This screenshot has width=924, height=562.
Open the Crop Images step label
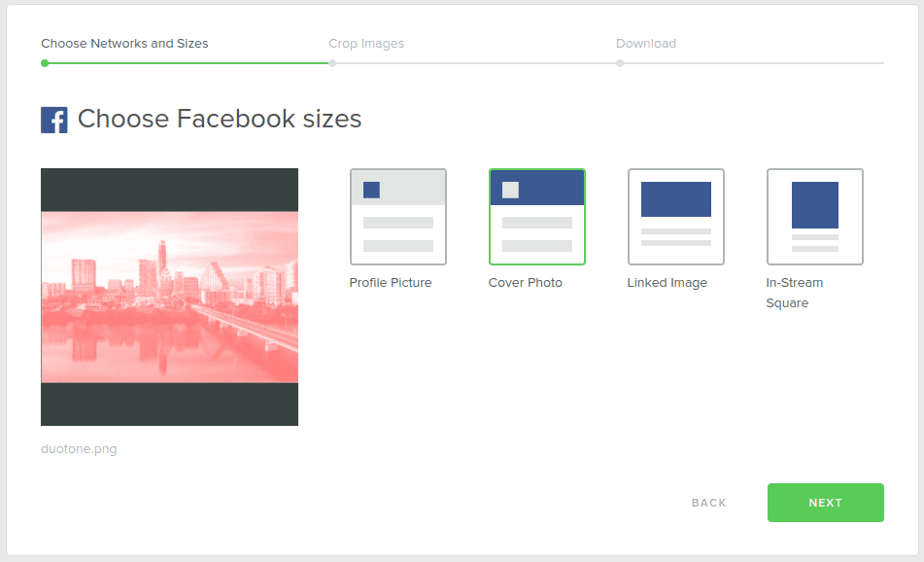click(x=366, y=44)
